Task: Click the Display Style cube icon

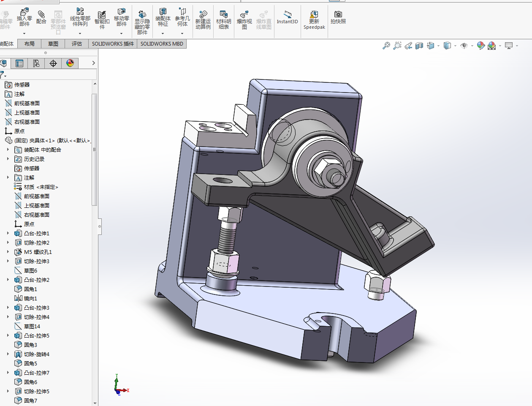Action: [x=448, y=46]
